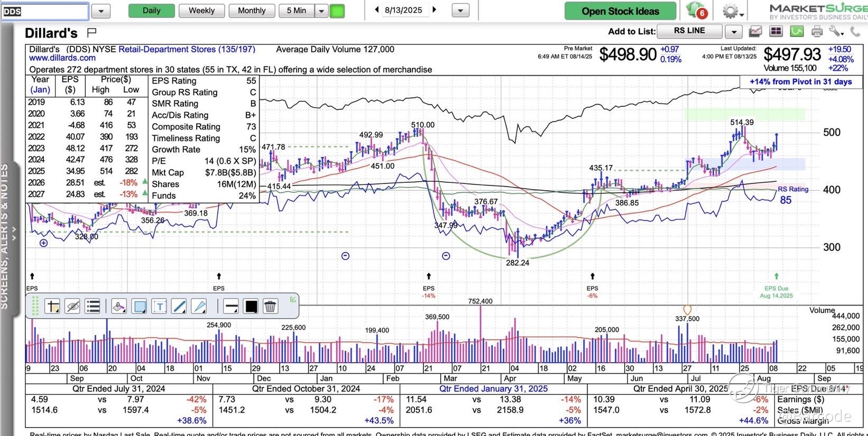Toggle the flag next to Dillard's
Viewport: 868px width, 436px height.
91,33
